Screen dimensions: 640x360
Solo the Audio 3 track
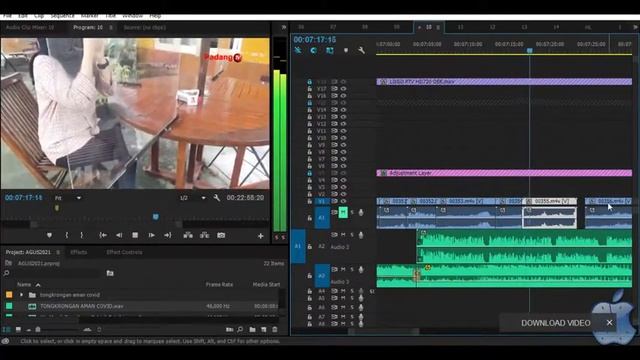click(x=352, y=269)
